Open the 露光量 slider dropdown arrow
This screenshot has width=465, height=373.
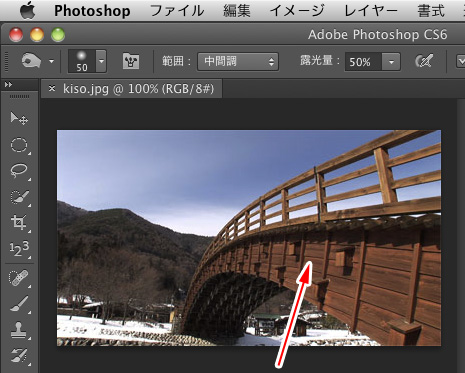[x=391, y=62]
